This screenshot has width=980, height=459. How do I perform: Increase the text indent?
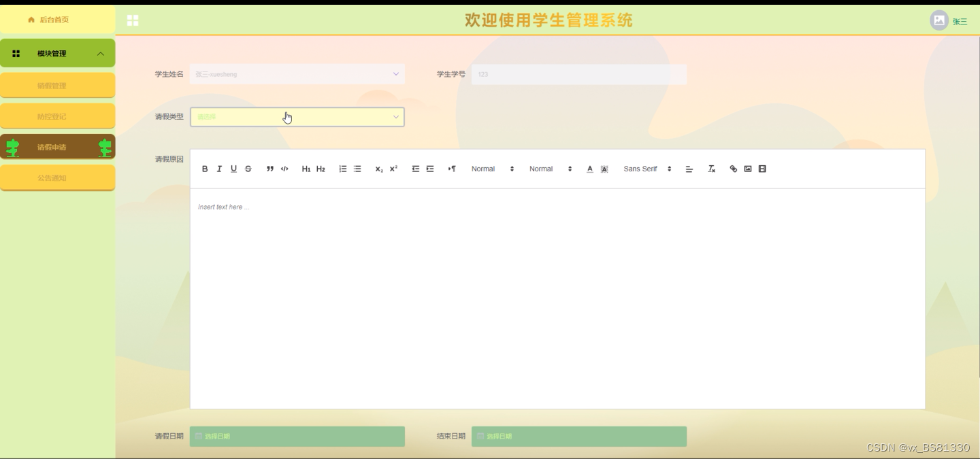(430, 169)
